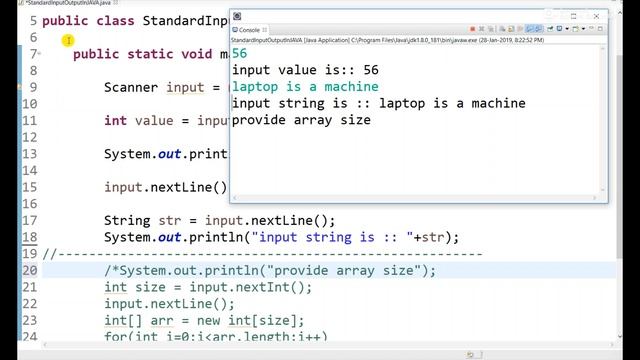Click the Open Console icon

click(x=576, y=29)
